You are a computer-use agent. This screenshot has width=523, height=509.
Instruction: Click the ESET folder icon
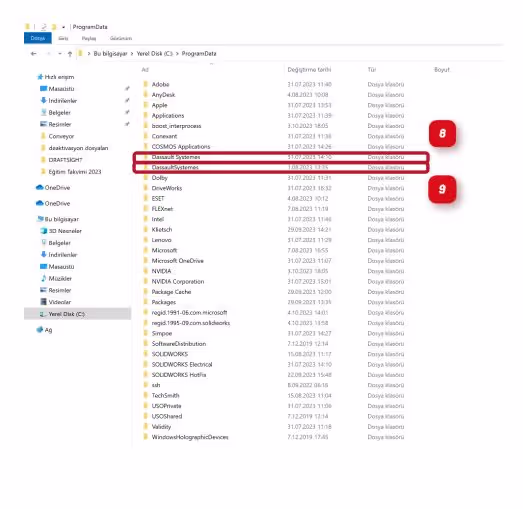click(146, 198)
